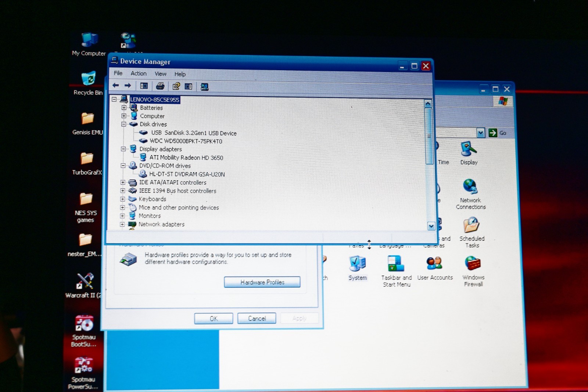The image size is (588, 392).
Task: Select the Genisis EMU folder on desktop
Action: pos(87,124)
